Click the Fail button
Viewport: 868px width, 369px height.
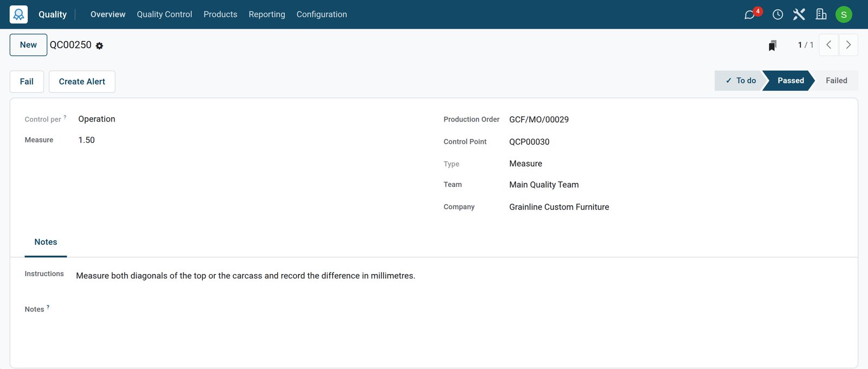(27, 81)
